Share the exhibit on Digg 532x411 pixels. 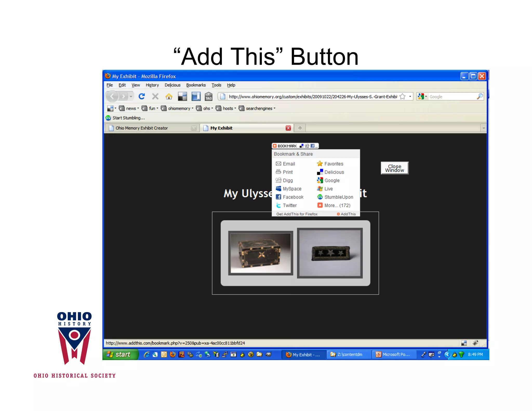284,180
